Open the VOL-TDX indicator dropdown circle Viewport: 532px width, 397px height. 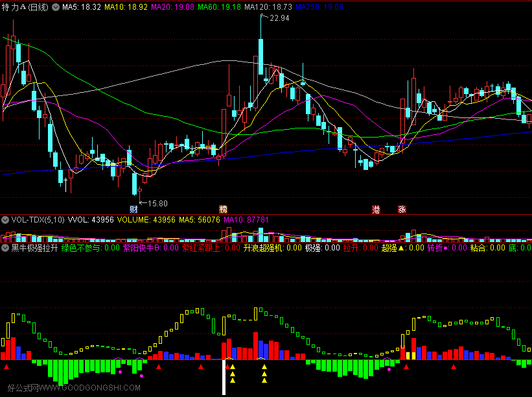pyautogui.click(x=5, y=220)
